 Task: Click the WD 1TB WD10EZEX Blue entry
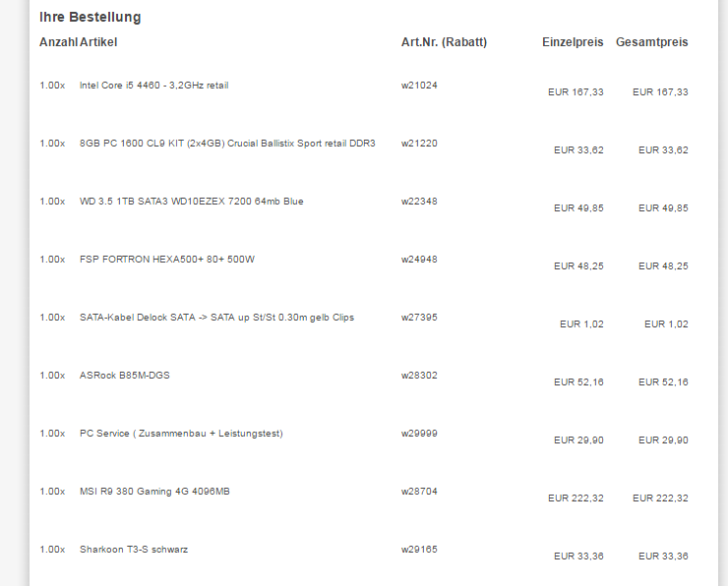click(x=191, y=202)
